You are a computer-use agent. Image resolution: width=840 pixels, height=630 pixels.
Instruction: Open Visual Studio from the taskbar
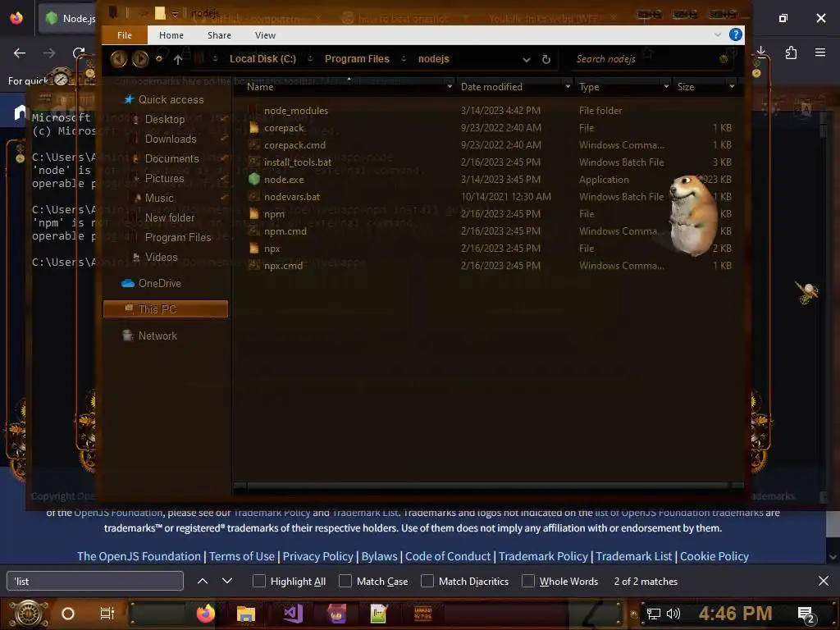293,614
